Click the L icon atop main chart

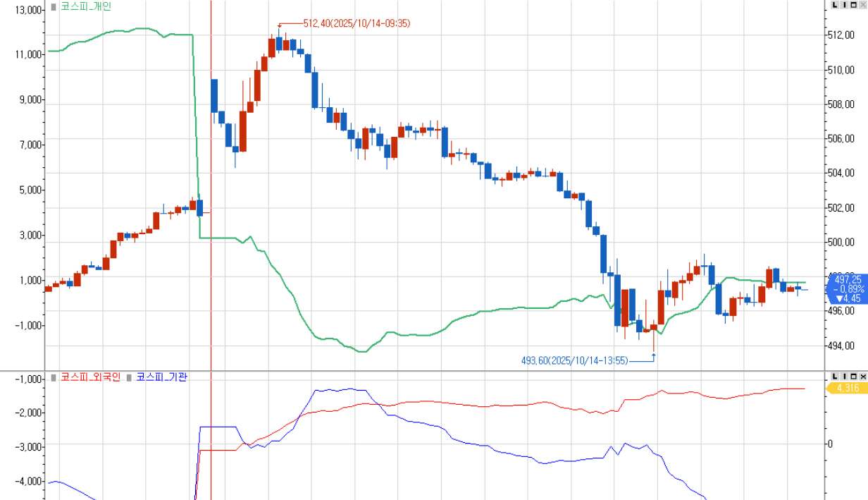pyautogui.click(x=835, y=5)
